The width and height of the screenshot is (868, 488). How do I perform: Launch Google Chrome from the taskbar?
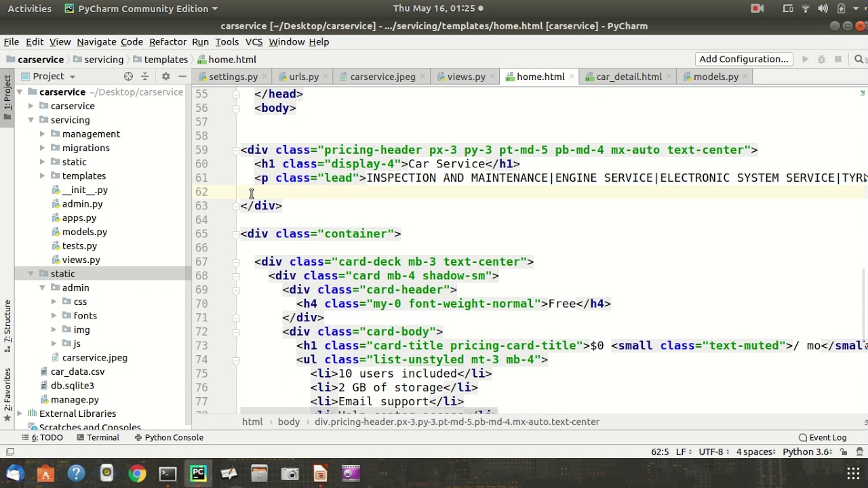tap(137, 474)
